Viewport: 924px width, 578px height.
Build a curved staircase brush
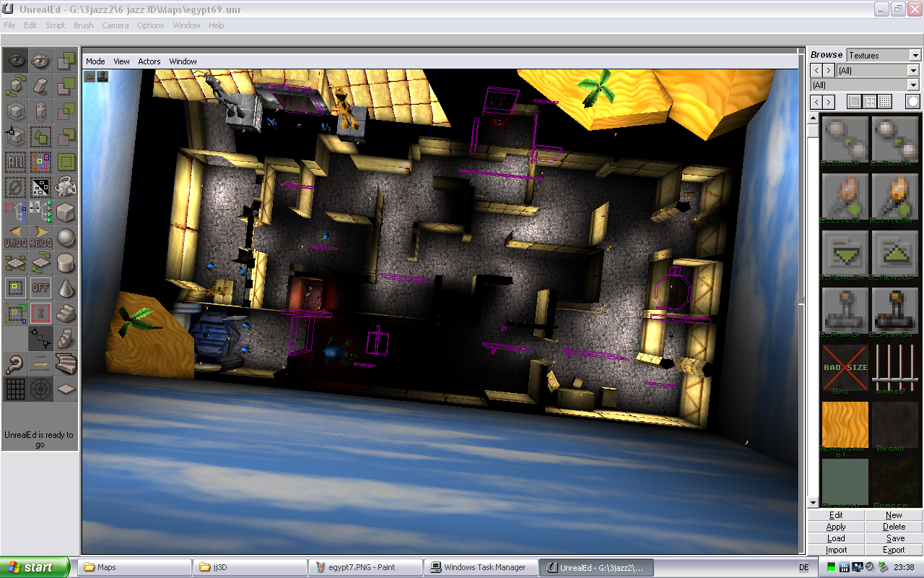[x=66, y=364]
